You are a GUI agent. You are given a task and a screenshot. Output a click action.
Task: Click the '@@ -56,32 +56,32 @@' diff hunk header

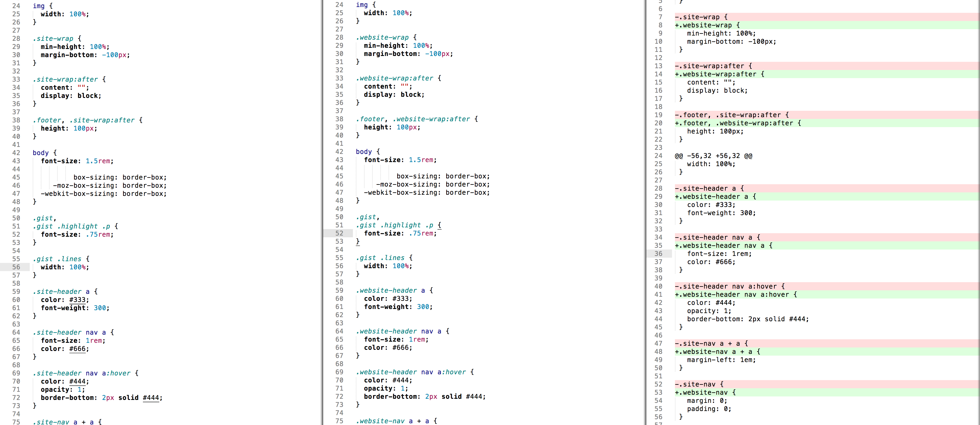[713, 156]
